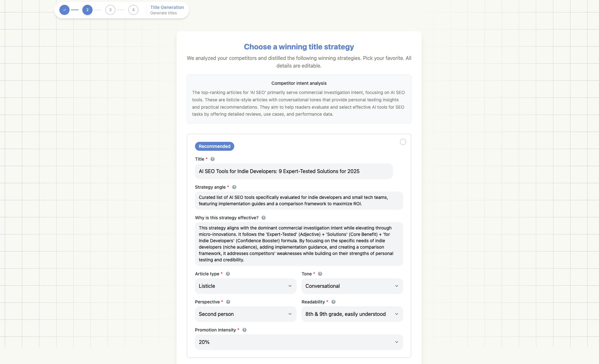Open the Article type Listicle dropdown
Viewport: 599px width, 364px height.
pos(245,286)
